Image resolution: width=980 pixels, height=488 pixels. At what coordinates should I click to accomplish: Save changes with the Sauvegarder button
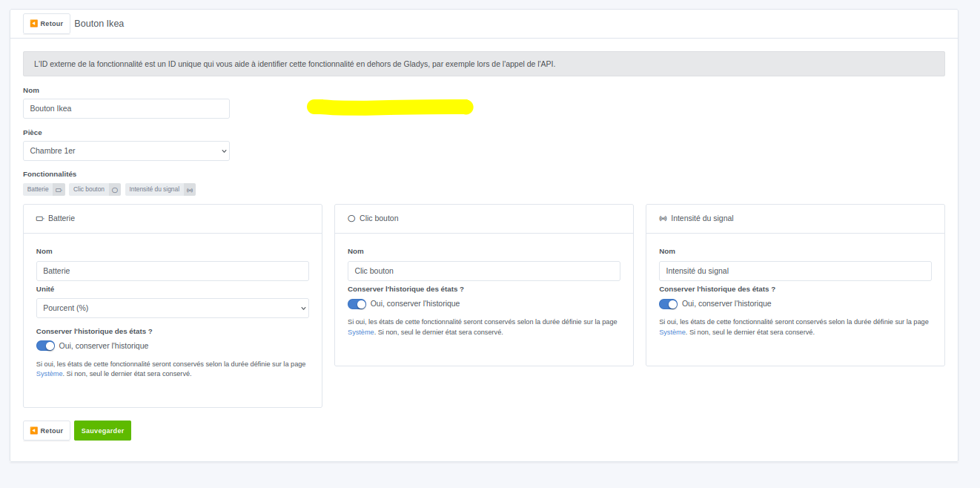102,431
